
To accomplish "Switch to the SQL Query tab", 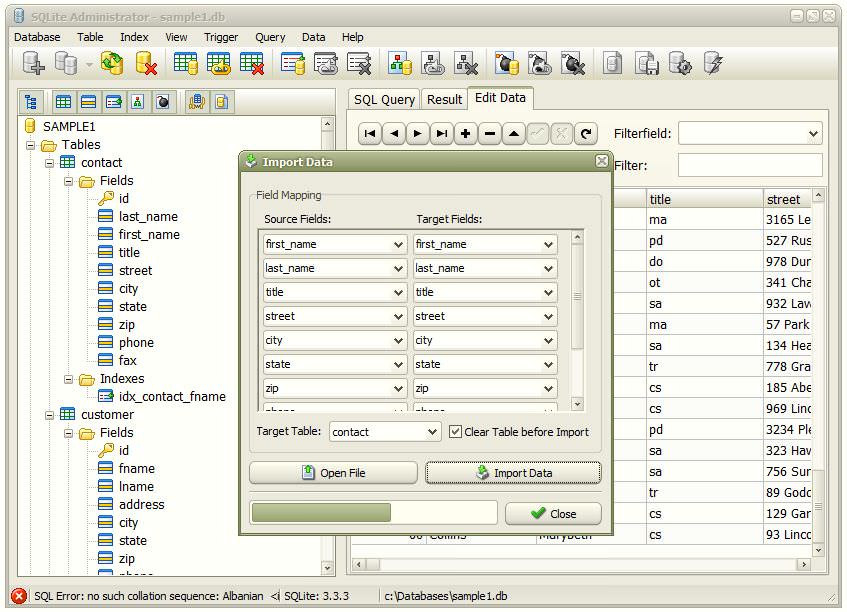I will 383,99.
